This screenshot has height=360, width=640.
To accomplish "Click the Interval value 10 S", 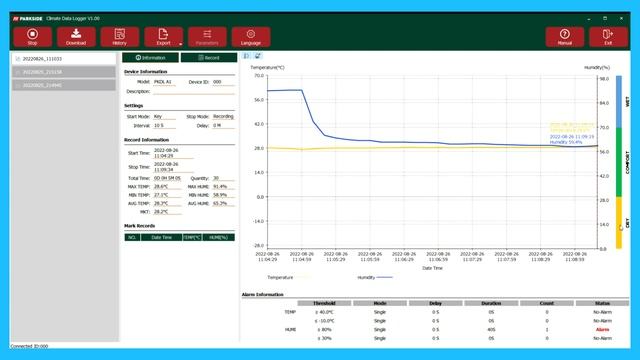I will [x=164, y=126].
